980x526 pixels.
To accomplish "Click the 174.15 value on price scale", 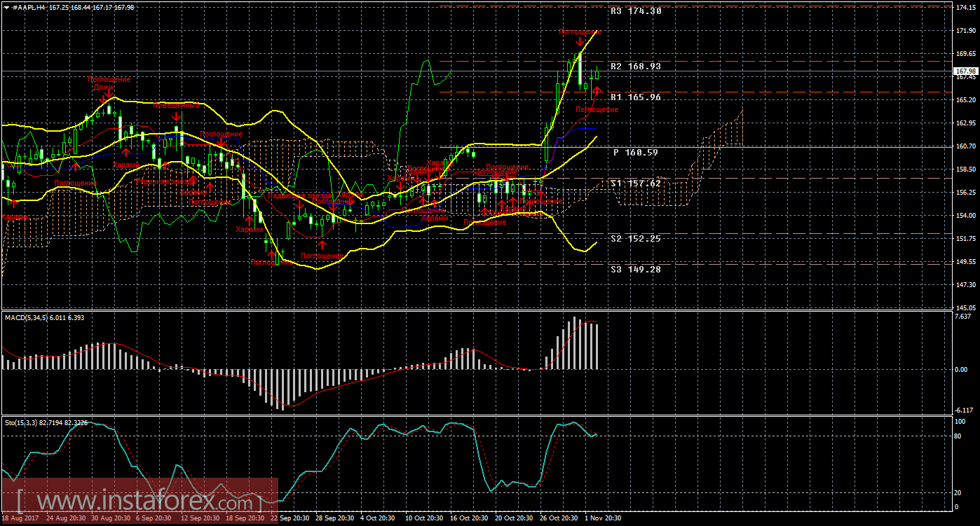I will point(965,7).
